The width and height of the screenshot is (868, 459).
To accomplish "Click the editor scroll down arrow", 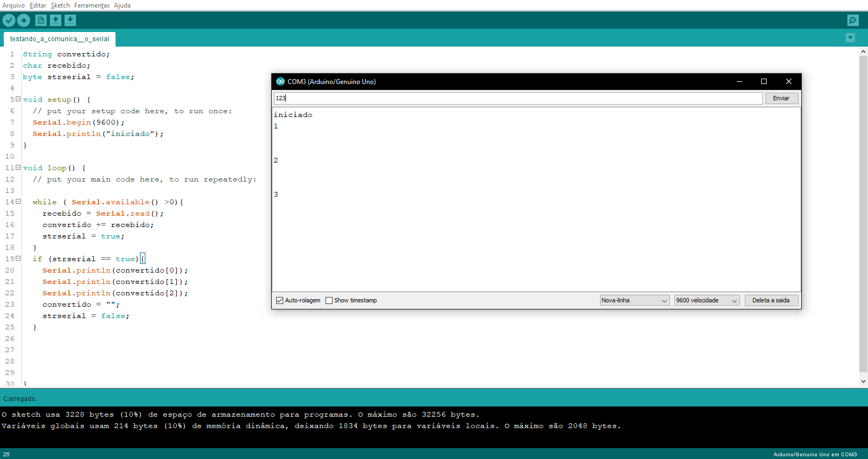I will [863, 382].
